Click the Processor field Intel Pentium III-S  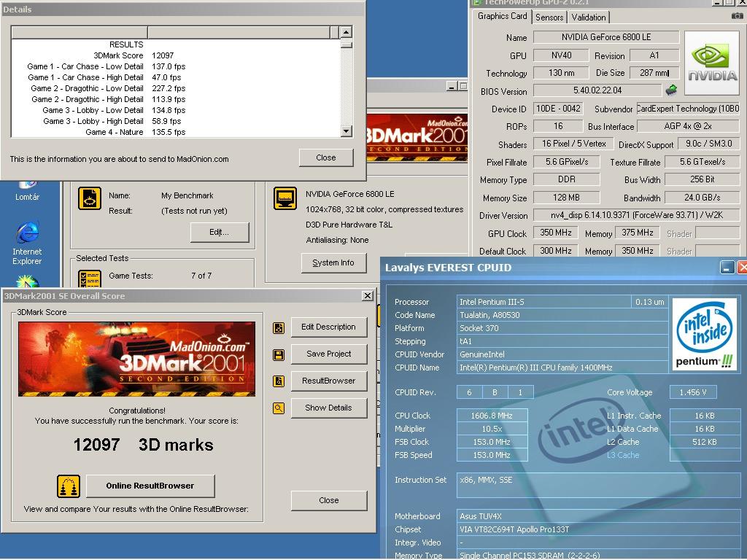tap(543, 302)
